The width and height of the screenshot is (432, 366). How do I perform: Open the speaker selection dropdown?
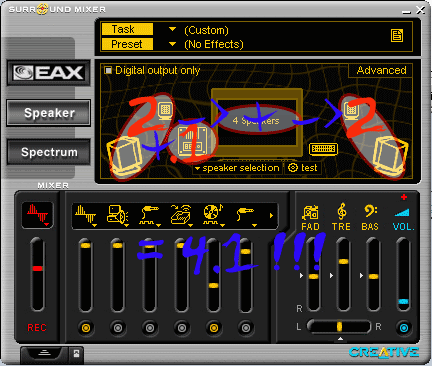click(x=237, y=168)
